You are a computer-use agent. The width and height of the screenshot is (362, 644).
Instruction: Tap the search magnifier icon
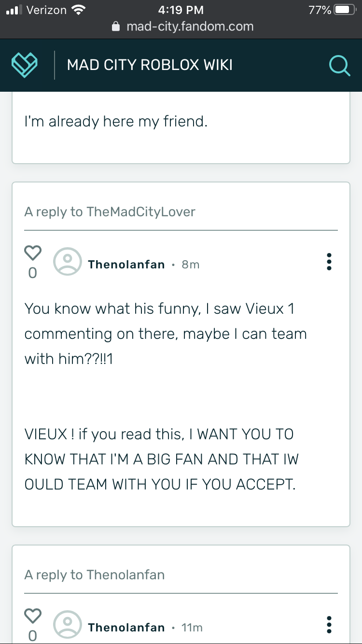click(339, 65)
